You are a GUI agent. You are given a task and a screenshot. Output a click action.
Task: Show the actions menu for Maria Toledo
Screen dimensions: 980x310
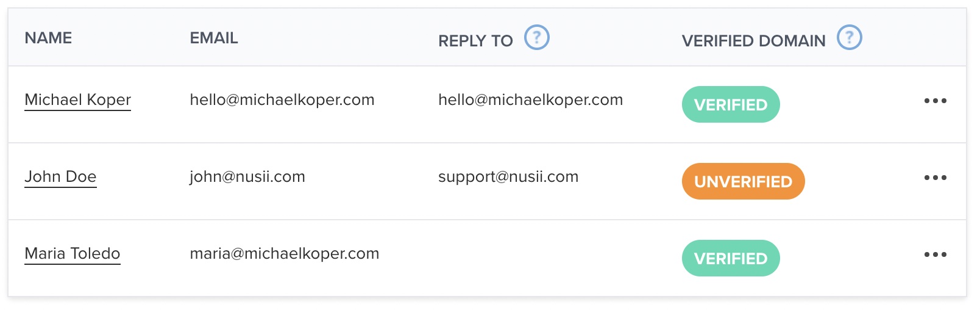[935, 254]
